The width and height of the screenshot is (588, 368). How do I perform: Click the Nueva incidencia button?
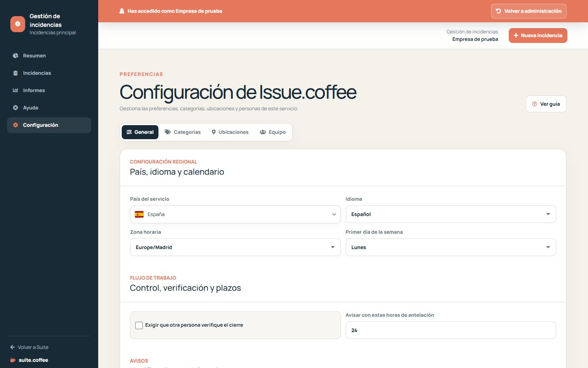click(x=538, y=36)
